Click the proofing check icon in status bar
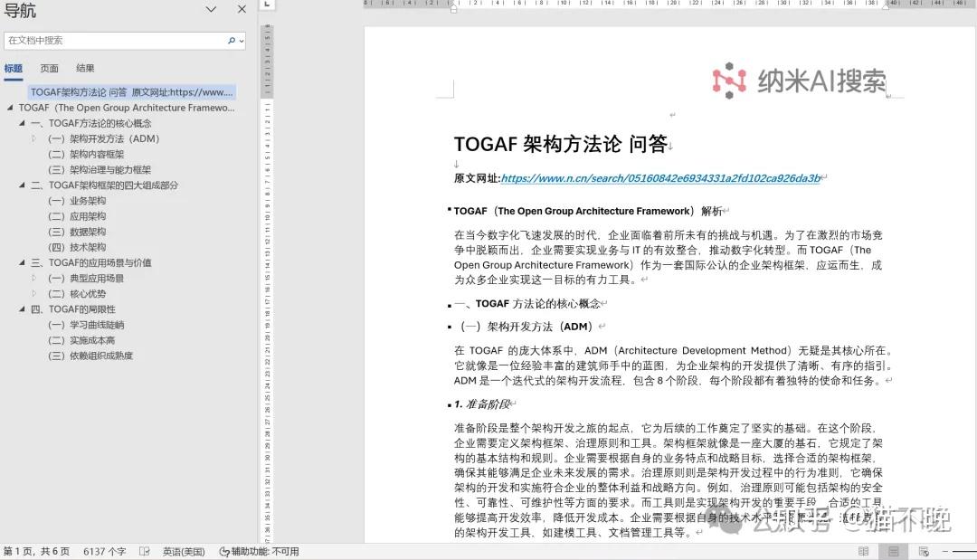This screenshot has height=560, width=977. (145, 551)
